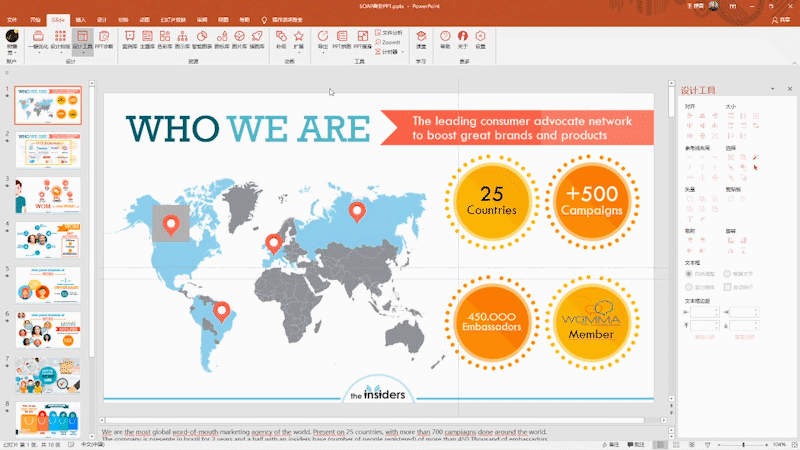This screenshot has width=800, height=450.
Task: Switch to the 幻灯片放映 tab
Action: pos(173,20)
